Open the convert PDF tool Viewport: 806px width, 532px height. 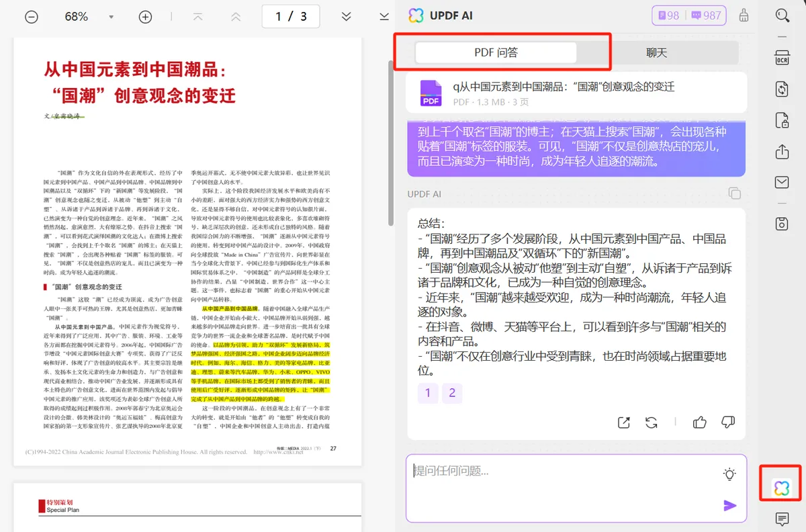coord(782,89)
